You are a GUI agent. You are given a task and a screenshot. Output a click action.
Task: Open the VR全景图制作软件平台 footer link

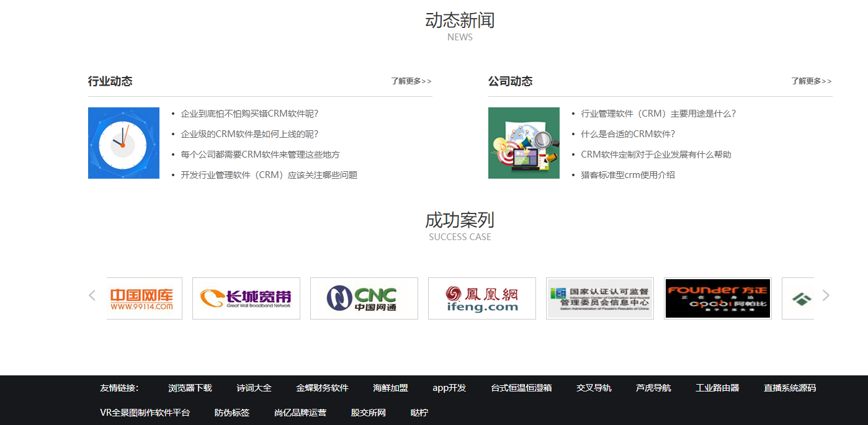145,413
